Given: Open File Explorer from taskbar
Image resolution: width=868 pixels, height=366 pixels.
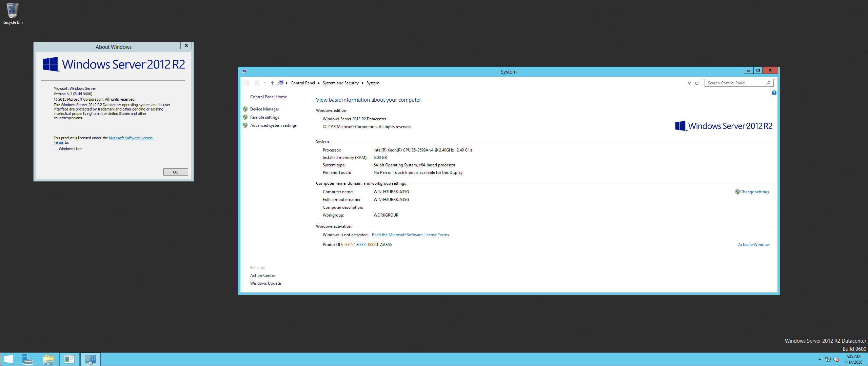Looking at the screenshot, I should [x=48, y=359].
